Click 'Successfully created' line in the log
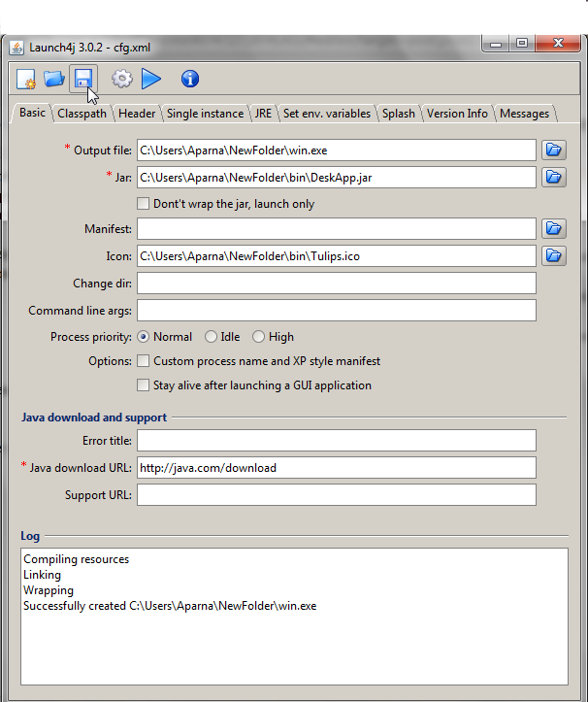 point(170,606)
